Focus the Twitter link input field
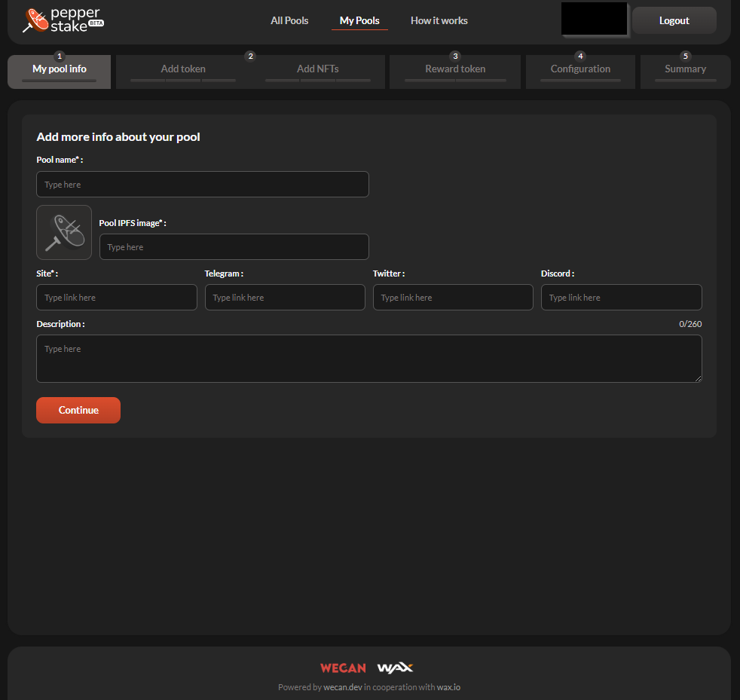Viewport: 740px width, 700px height. click(x=453, y=298)
